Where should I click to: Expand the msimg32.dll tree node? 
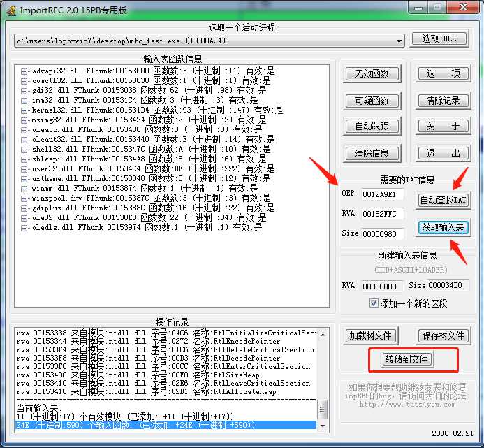point(24,120)
